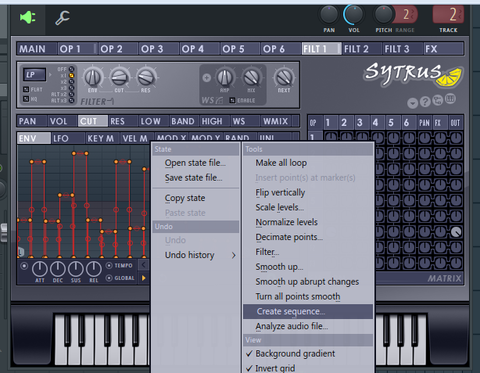The width and height of the screenshot is (480, 373).
Task: Select the PAN articulation target tab
Action: [32, 121]
